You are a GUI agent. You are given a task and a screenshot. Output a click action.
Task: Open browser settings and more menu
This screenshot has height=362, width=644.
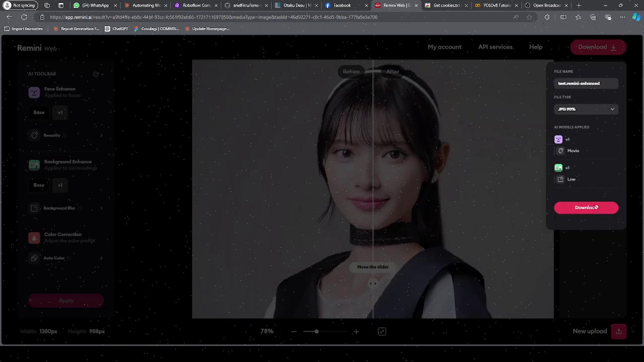point(622,17)
